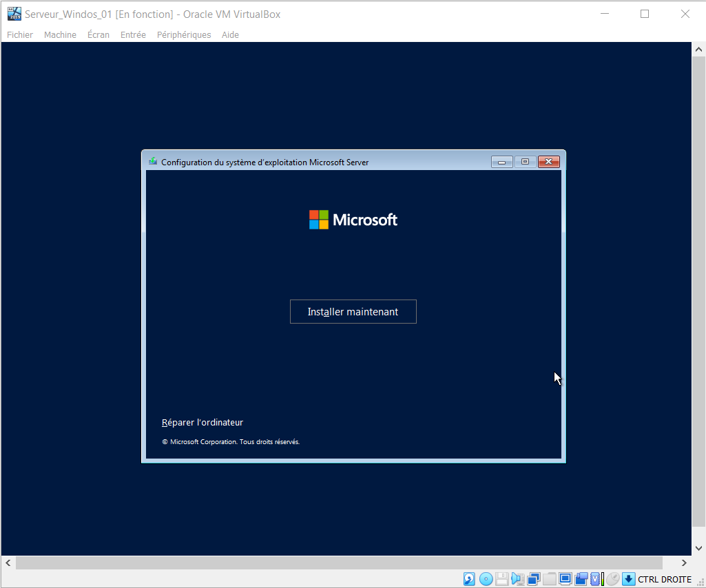Click the hard disk activity icon
Image resolution: width=706 pixels, height=588 pixels.
[x=469, y=579]
